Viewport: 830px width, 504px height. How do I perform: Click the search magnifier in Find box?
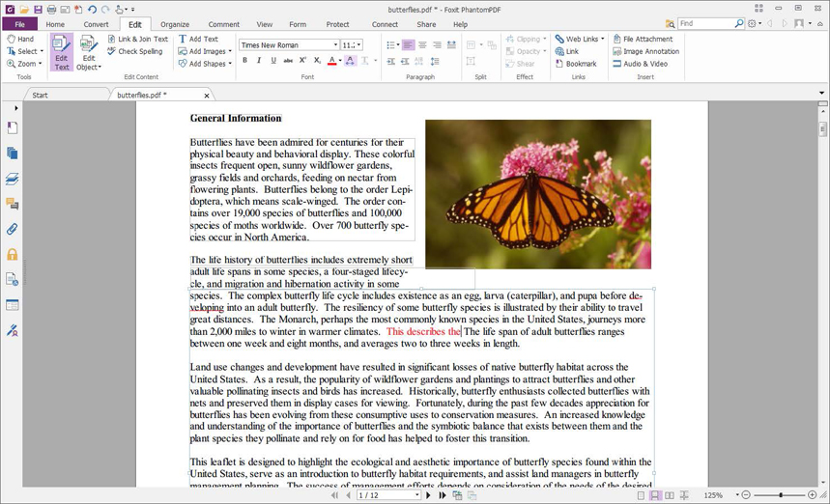pos(739,23)
